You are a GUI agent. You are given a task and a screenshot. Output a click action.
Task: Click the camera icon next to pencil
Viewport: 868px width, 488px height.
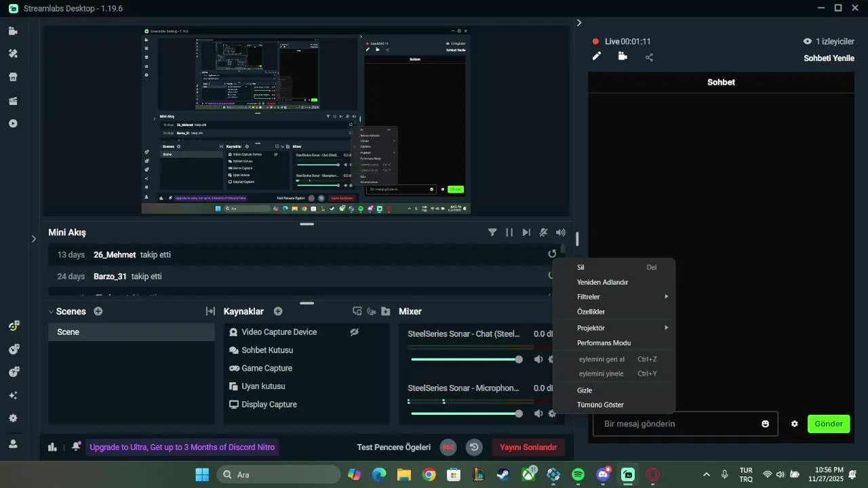tap(623, 56)
